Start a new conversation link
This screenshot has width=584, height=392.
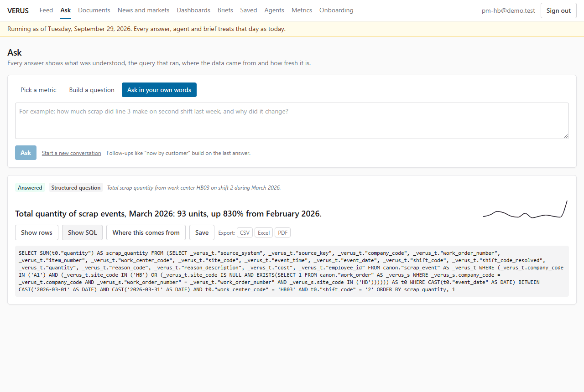pyautogui.click(x=72, y=153)
